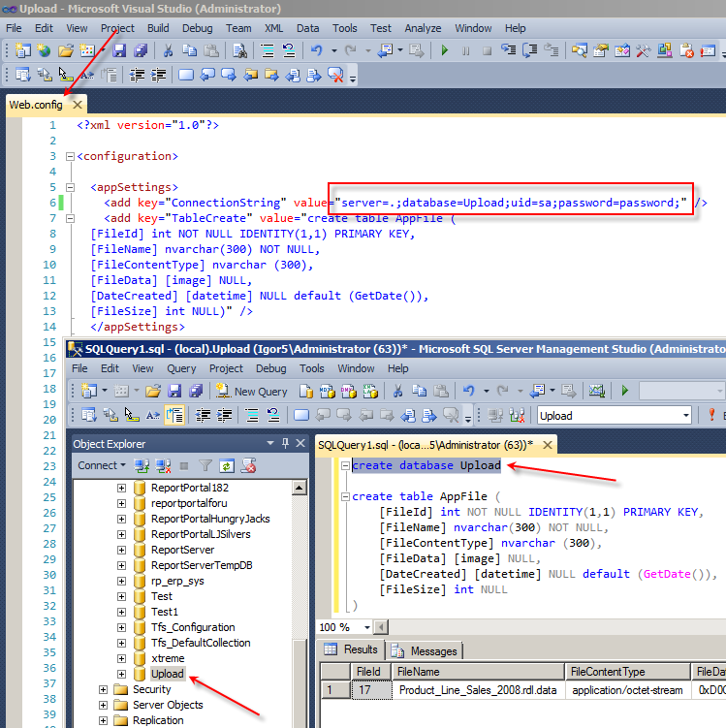
Task: Click Open File folder icon in Visual Studio
Action: (x=66, y=50)
